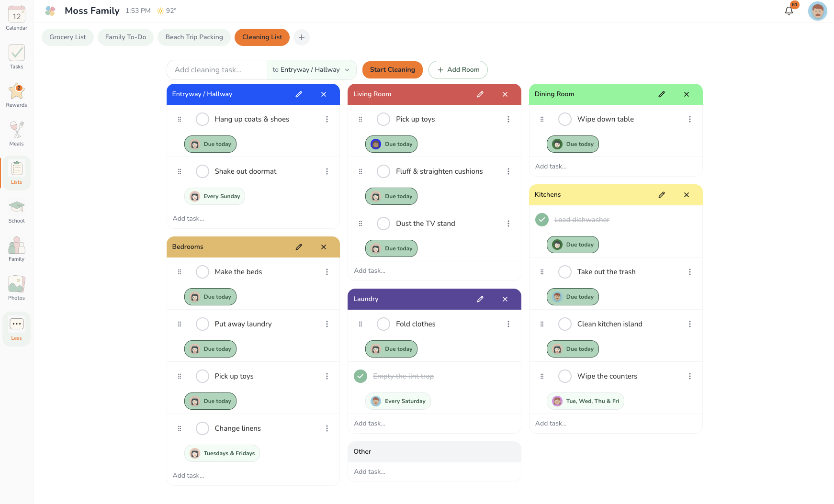Click the pencil icon on Kitchens room
834x504 pixels.
coord(661,195)
